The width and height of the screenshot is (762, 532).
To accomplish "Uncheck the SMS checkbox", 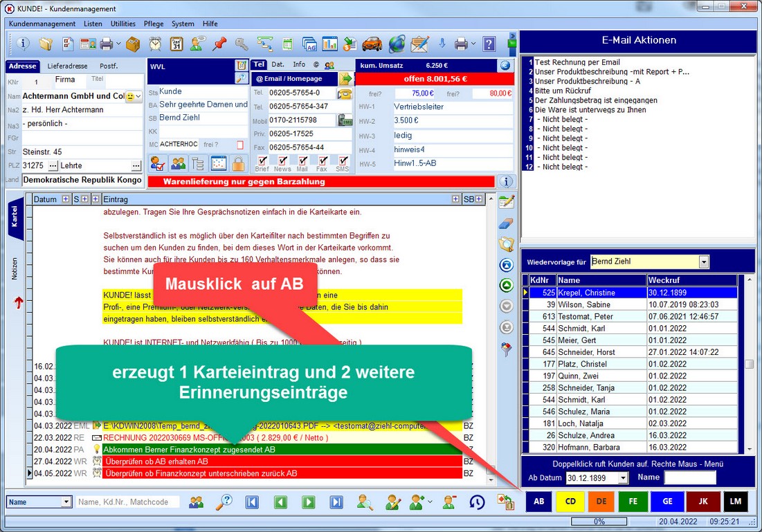I will click(343, 160).
